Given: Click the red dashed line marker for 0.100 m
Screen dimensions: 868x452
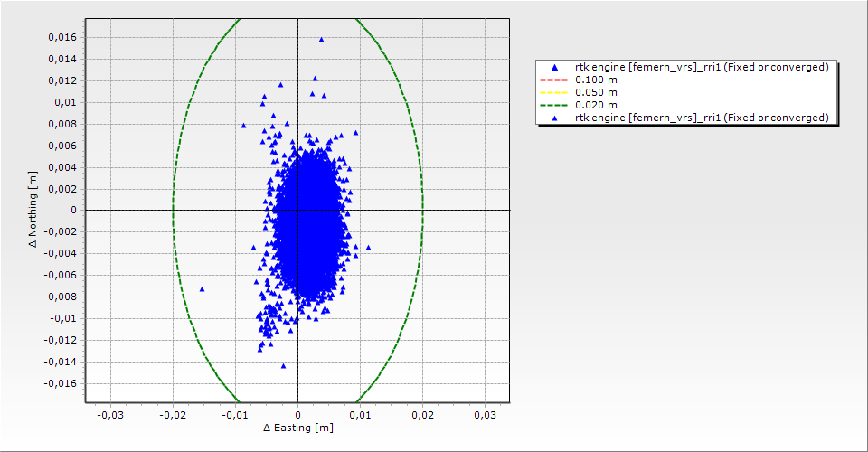Looking at the screenshot, I should 554,80.
